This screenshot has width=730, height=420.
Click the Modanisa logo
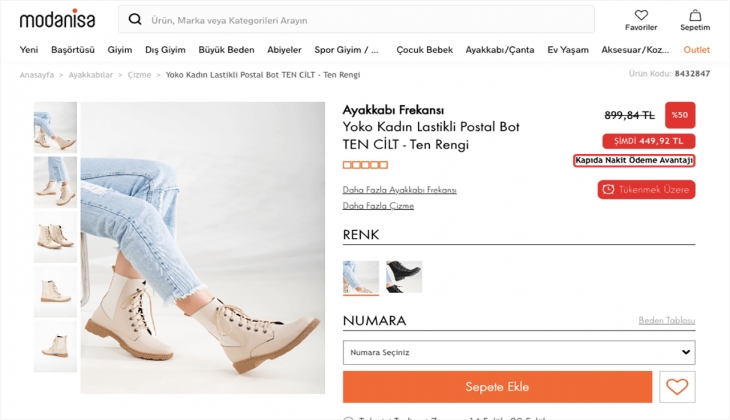coord(56,19)
